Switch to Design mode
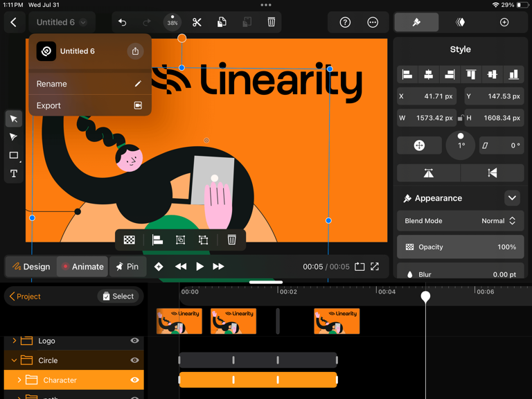 pos(31,267)
